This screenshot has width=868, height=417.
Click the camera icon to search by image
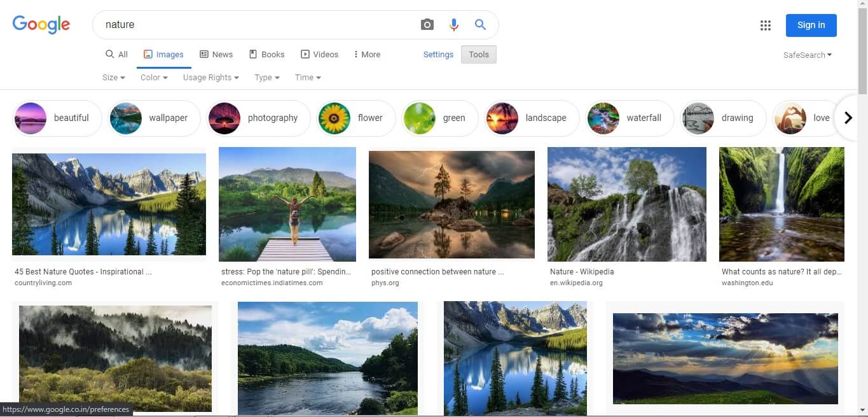[427, 24]
